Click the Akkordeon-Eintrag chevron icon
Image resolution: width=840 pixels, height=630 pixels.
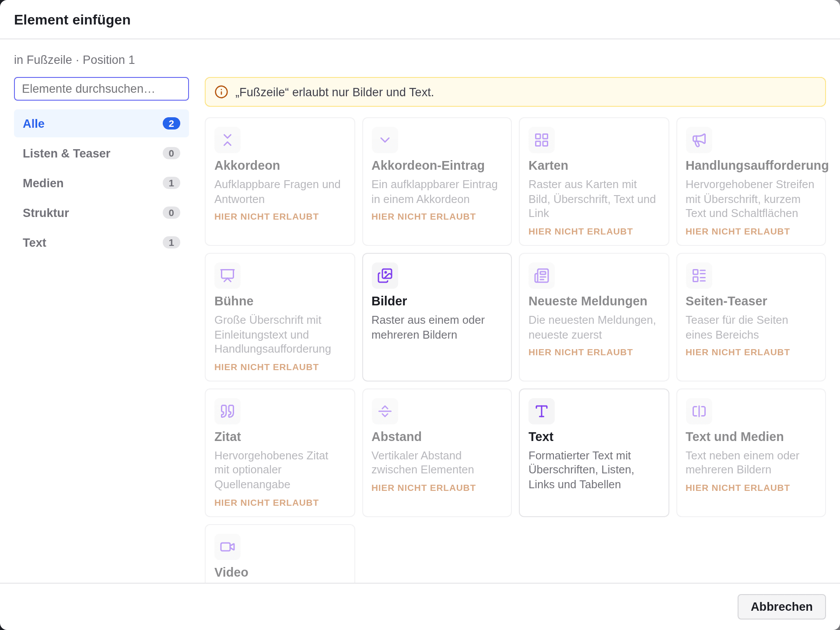[x=385, y=140]
